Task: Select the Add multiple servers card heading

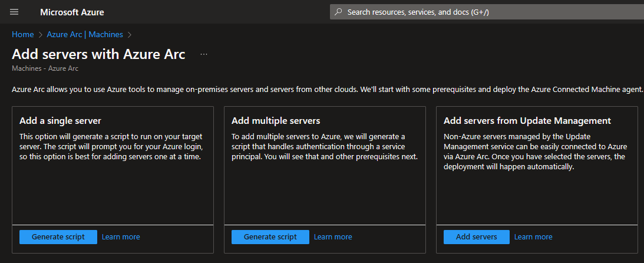Action: point(276,121)
